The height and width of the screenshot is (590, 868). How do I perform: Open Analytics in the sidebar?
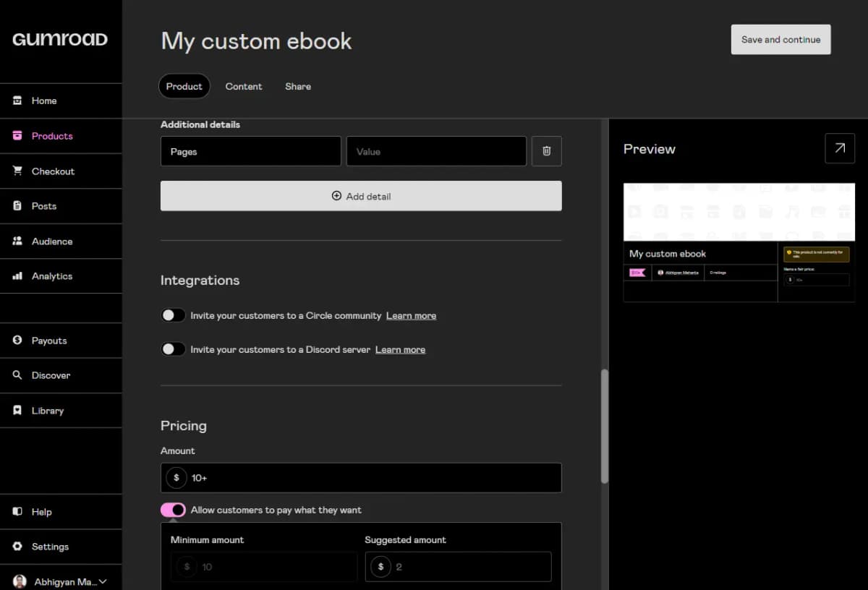point(61,276)
